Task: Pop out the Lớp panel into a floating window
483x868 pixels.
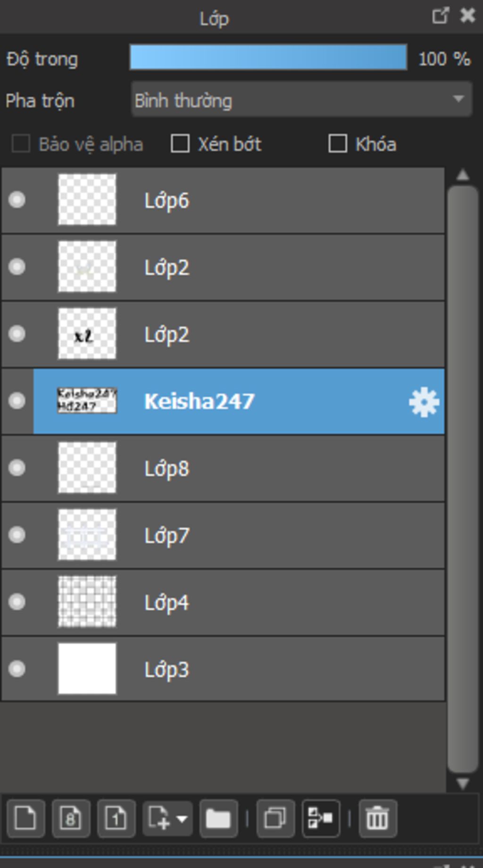Action: (440, 16)
